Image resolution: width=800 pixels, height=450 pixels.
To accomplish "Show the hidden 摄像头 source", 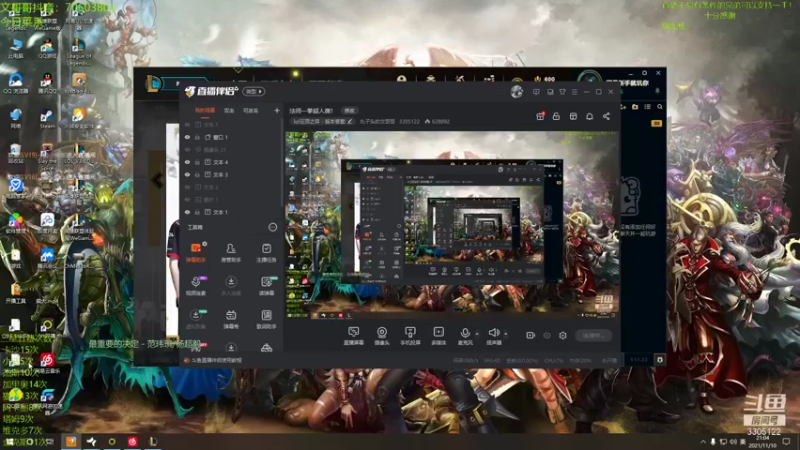I will (x=187, y=149).
